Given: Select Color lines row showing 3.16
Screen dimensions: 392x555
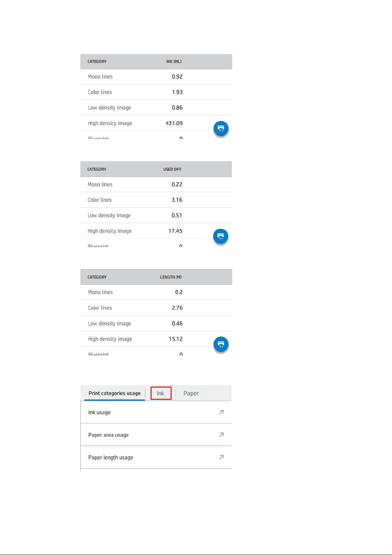Looking at the screenshot, I should pyautogui.click(x=156, y=200).
